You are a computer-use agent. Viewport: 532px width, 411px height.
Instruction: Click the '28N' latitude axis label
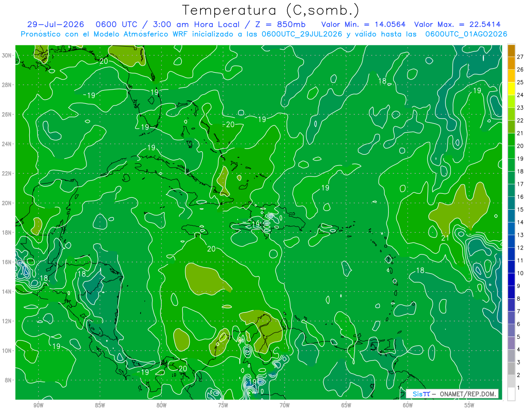click(7, 85)
